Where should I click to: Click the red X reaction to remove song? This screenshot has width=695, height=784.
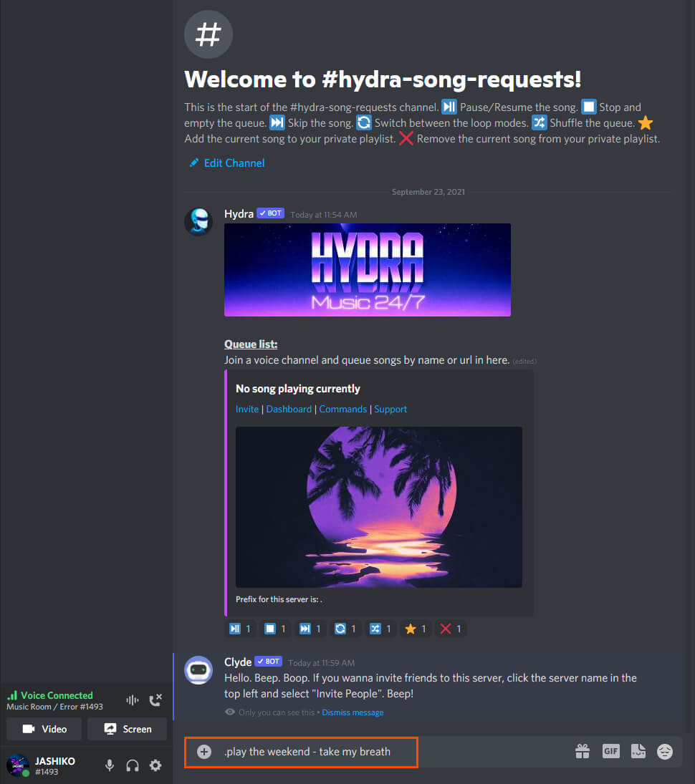pyautogui.click(x=451, y=629)
